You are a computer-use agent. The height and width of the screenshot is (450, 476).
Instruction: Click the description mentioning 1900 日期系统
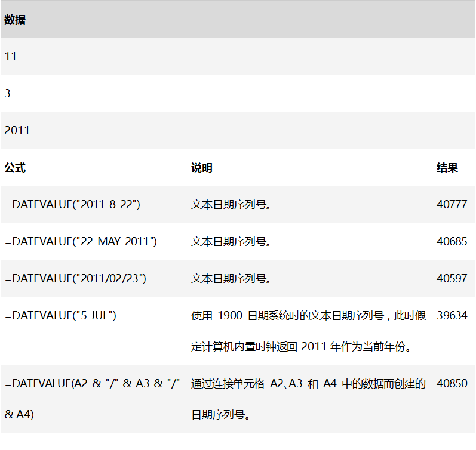click(308, 331)
